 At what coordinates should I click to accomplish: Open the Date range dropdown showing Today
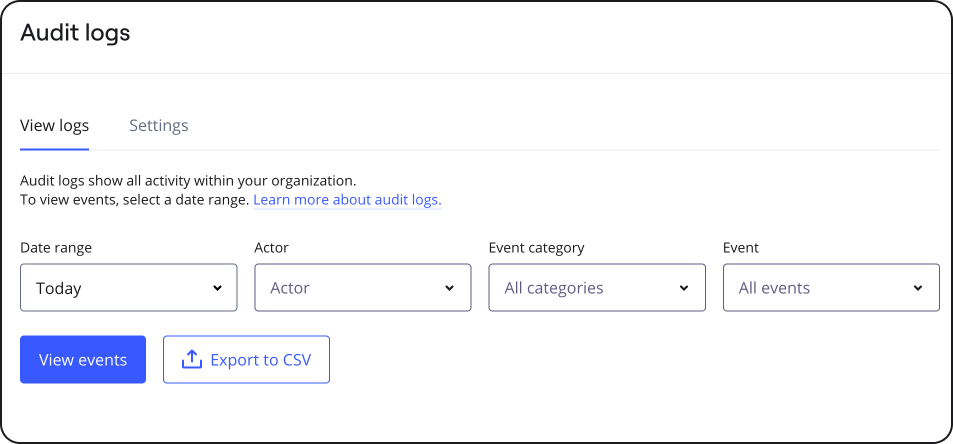(128, 288)
